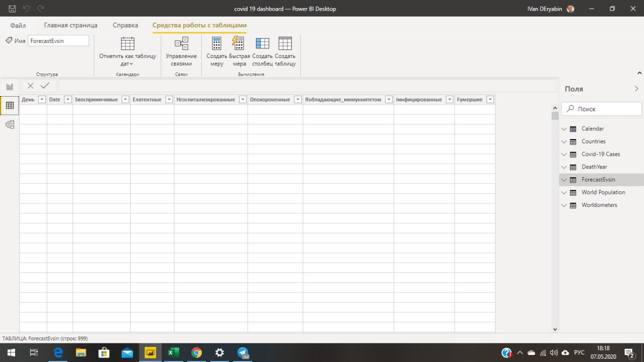Open Mail app from taskbar
Viewport: 644px width, 362px height.
(127, 352)
